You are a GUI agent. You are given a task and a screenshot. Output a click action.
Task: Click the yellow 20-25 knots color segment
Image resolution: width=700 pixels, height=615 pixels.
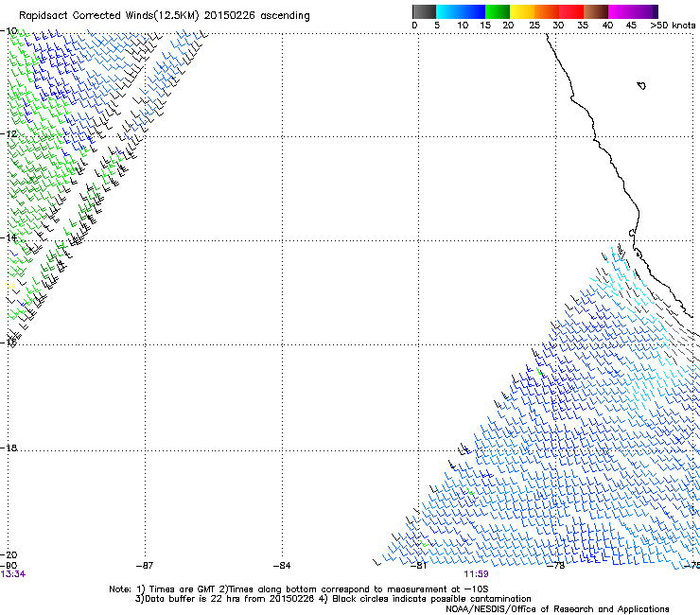coord(522,11)
